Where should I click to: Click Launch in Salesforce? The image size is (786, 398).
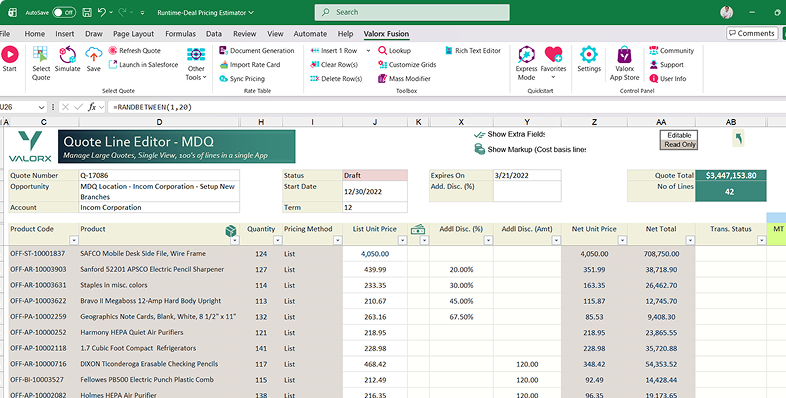143,65
